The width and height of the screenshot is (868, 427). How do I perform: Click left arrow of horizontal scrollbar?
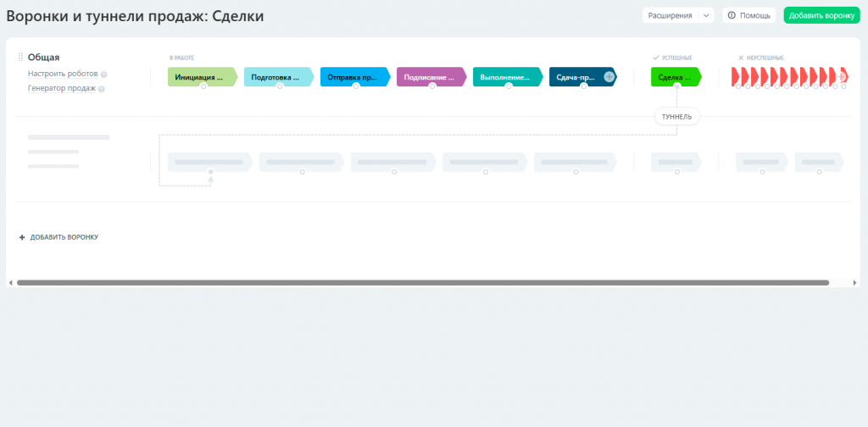tap(10, 283)
